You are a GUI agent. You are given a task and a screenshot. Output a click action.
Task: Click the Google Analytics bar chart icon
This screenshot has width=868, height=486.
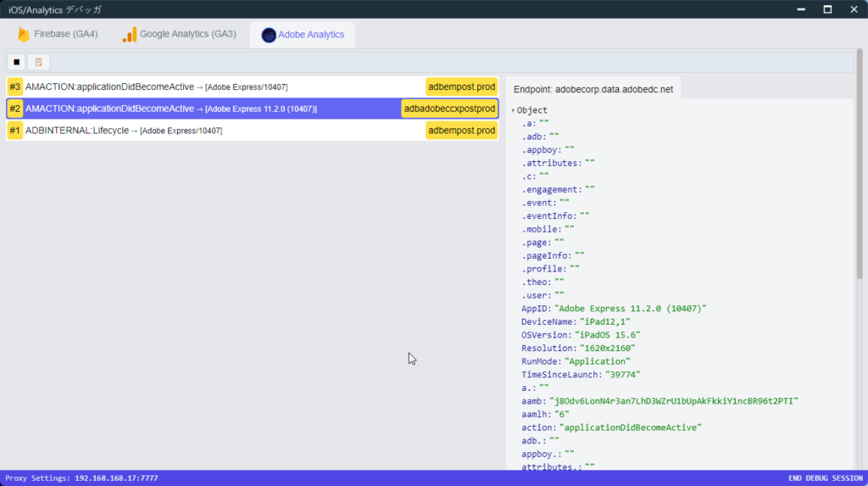pos(129,35)
